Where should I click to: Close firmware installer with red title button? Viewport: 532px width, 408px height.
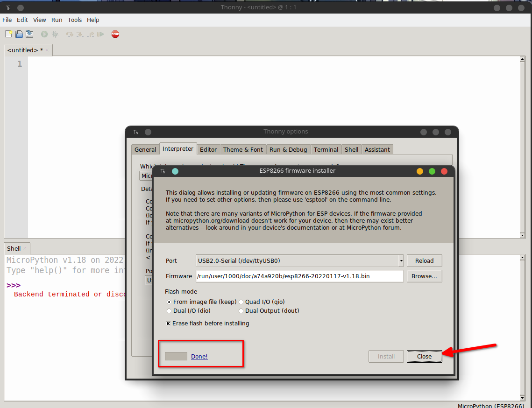(x=444, y=171)
